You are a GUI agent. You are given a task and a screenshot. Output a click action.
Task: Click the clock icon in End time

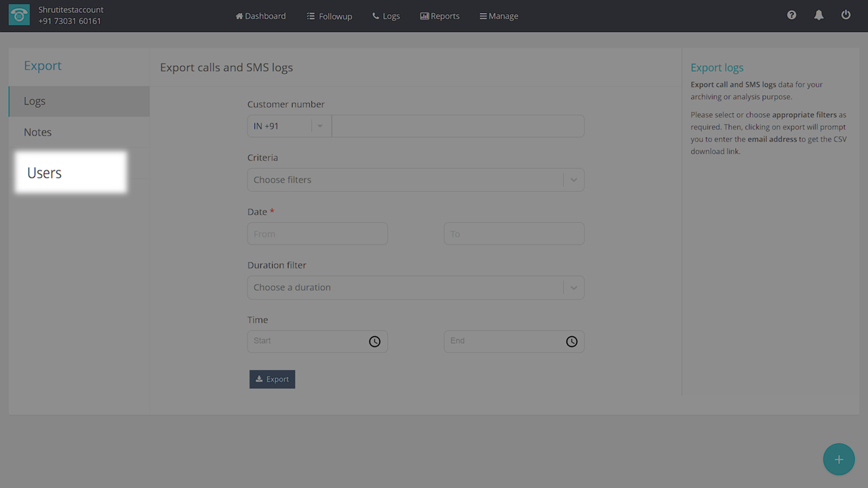[572, 342]
